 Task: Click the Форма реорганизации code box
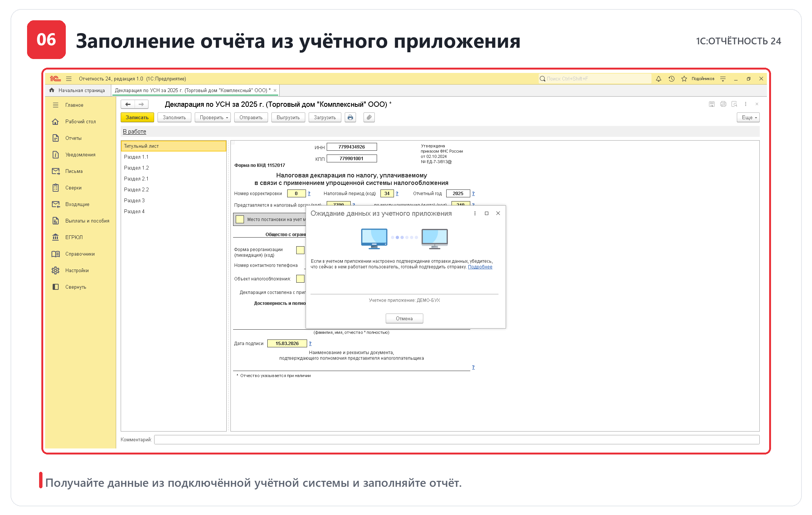click(x=300, y=250)
